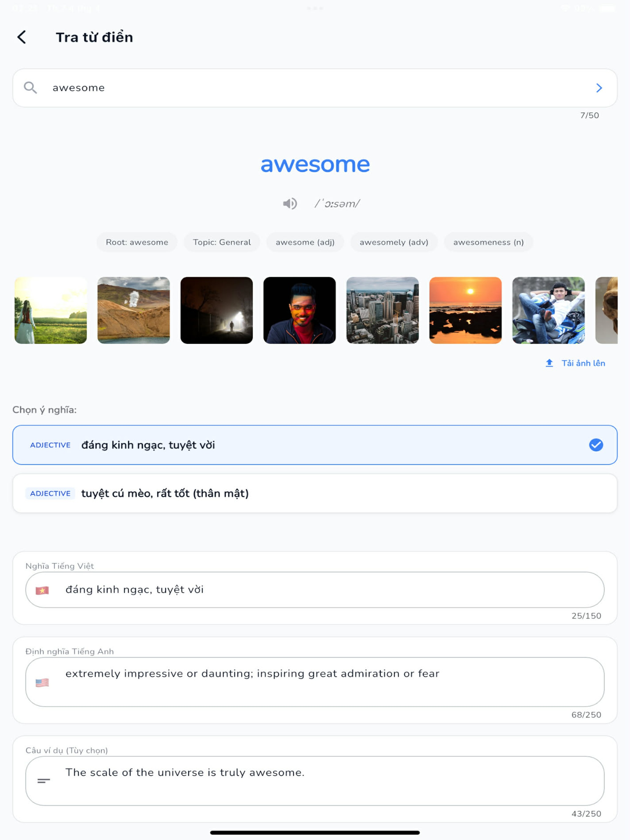Screen dimensions: 630x840
Task: Click the blue 'awesome' headword
Action: (x=315, y=165)
